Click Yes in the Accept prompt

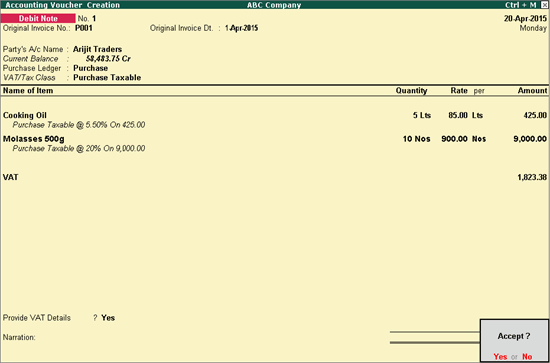500,357
